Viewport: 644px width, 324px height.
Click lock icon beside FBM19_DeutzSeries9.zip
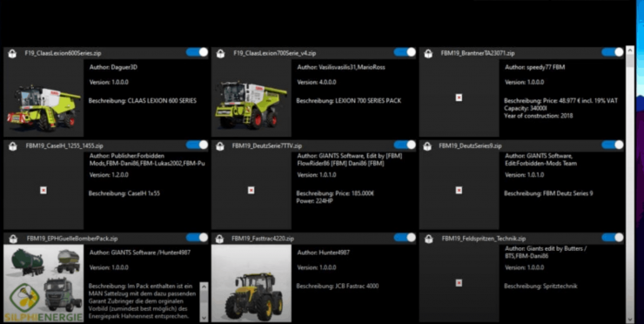(427, 146)
